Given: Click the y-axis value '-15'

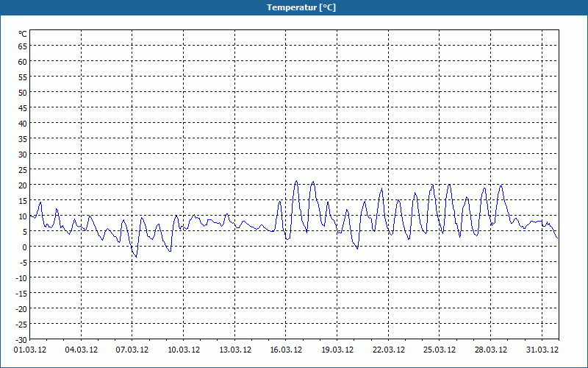Looking at the screenshot, I should 21,294.
